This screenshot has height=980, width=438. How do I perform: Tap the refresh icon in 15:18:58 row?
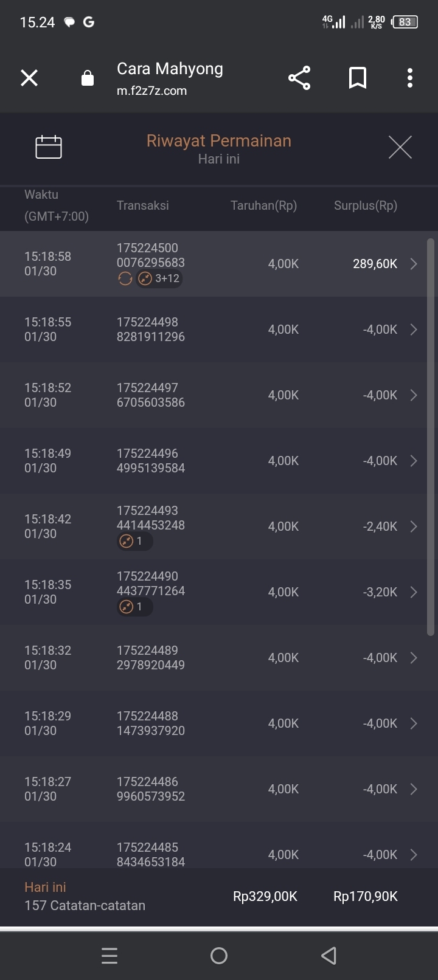coord(125,278)
